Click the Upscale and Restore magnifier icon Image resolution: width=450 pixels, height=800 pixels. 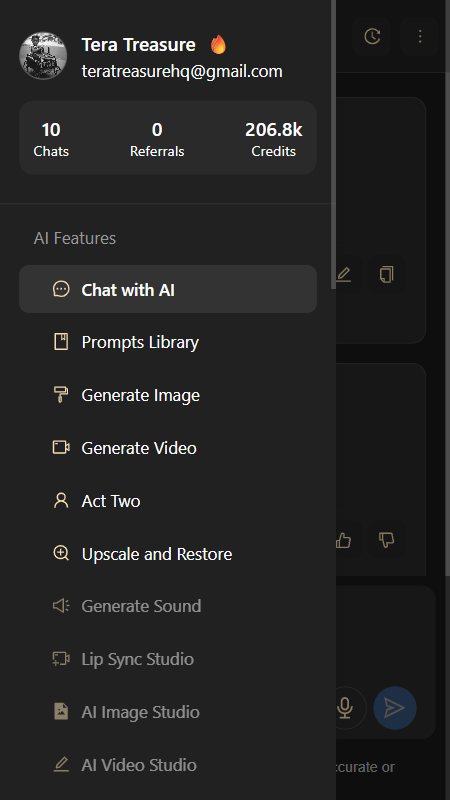point(61,554)
